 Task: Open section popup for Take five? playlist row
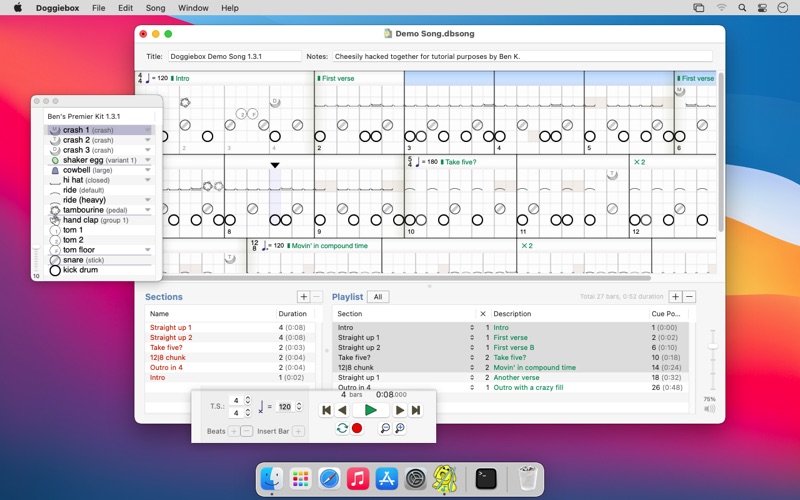[472, 358]
